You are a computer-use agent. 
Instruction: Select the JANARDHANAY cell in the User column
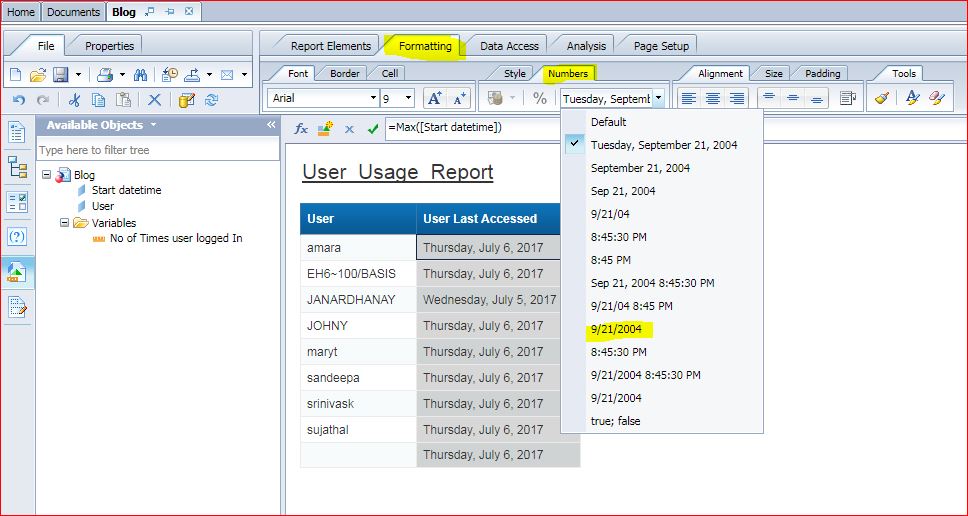point(358,300)
